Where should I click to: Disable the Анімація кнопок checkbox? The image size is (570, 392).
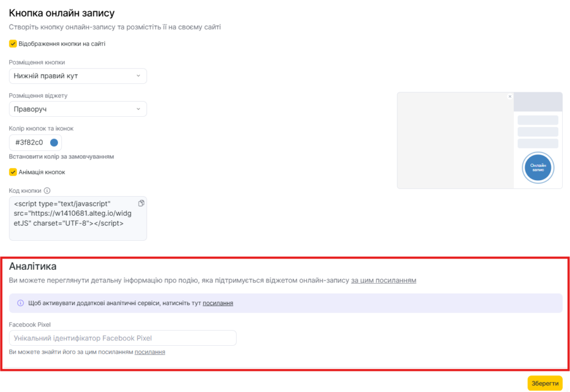[13, 172]
